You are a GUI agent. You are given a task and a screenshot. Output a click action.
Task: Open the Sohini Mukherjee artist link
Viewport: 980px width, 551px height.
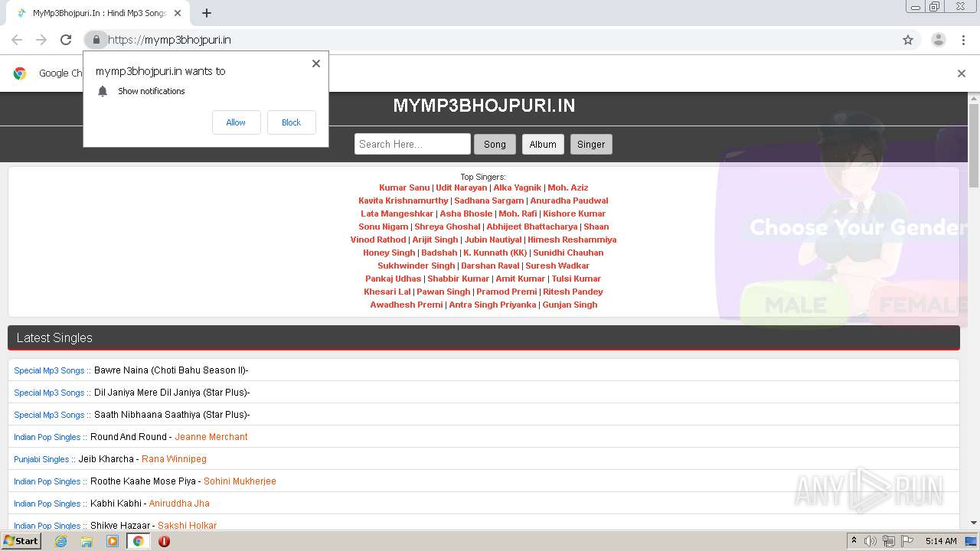(240, 481)
